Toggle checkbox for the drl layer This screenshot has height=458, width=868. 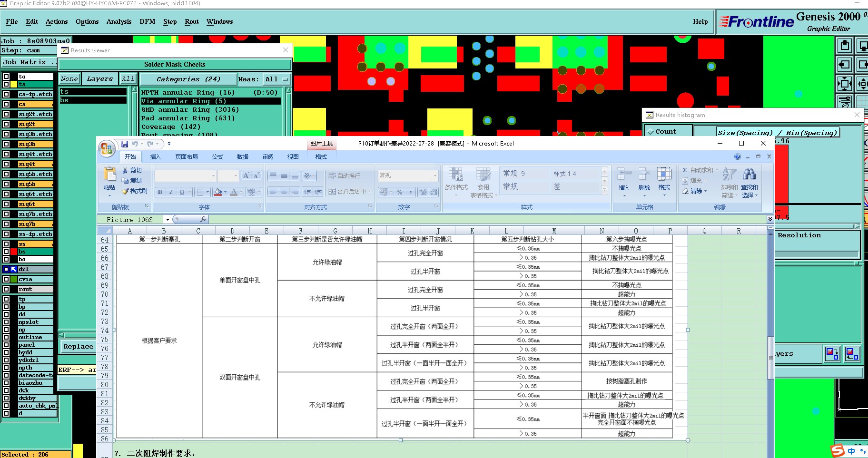(x=6, y=269)
